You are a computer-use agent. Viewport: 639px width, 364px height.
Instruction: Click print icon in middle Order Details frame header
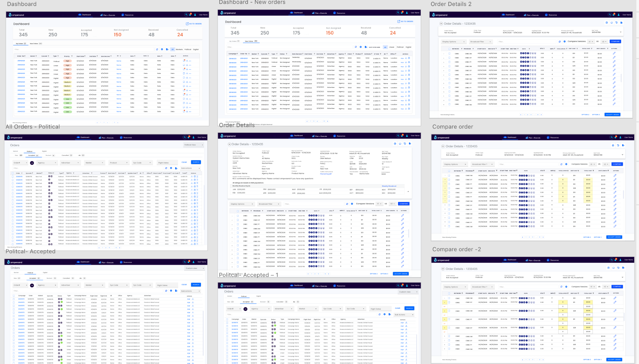point(395,144)
